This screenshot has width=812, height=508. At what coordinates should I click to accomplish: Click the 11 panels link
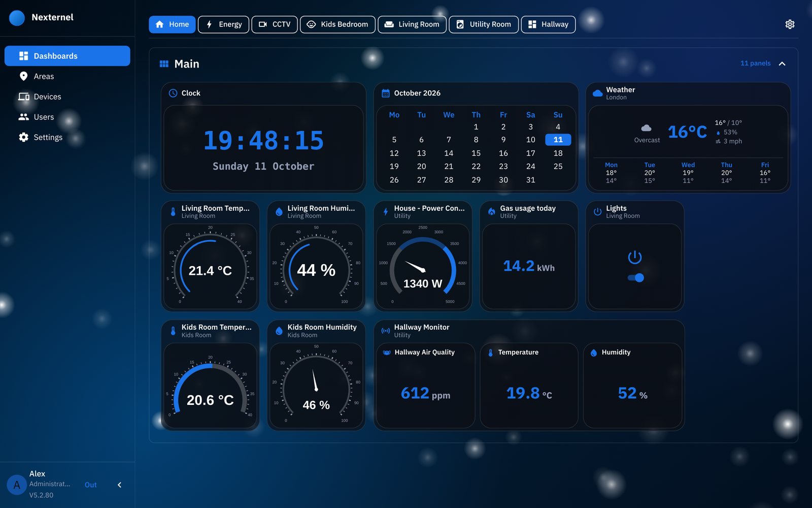click(x=755, y=63)
